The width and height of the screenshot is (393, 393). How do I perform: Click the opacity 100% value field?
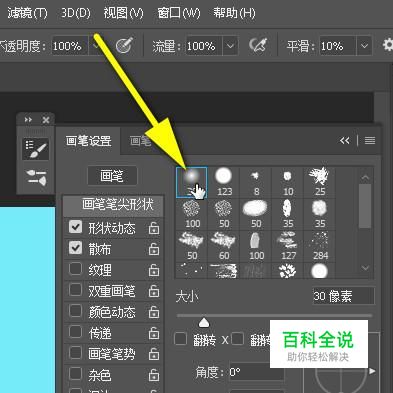[69, 46]
